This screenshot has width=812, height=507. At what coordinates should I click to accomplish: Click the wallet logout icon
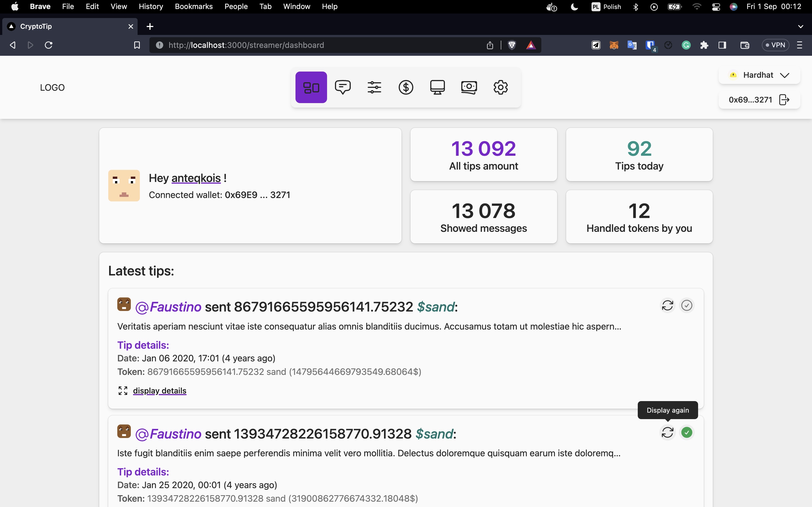[784, 100]
